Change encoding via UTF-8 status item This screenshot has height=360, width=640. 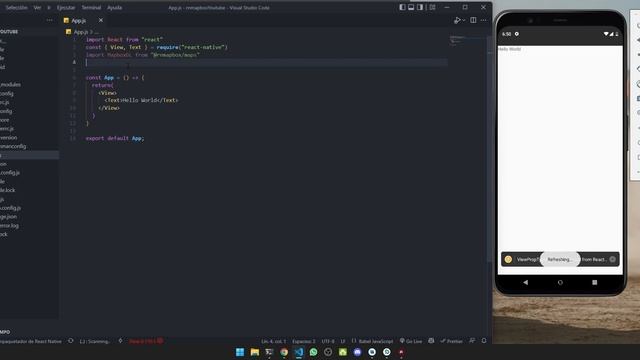click(328, 341)
